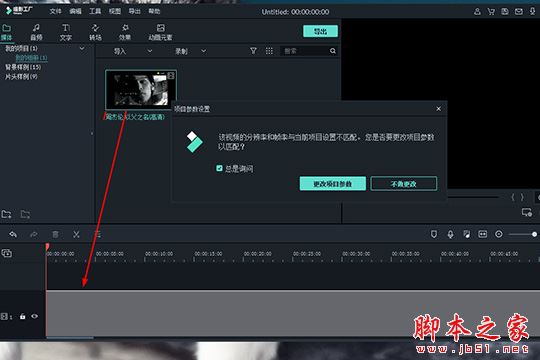The height and width of the screenshot is (360, 540).
Task: Click the 不做更改 button
Action: 404,184
